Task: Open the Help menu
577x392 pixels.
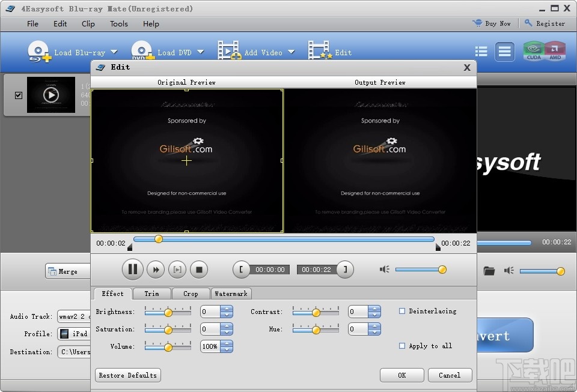Action: (151, 24)
